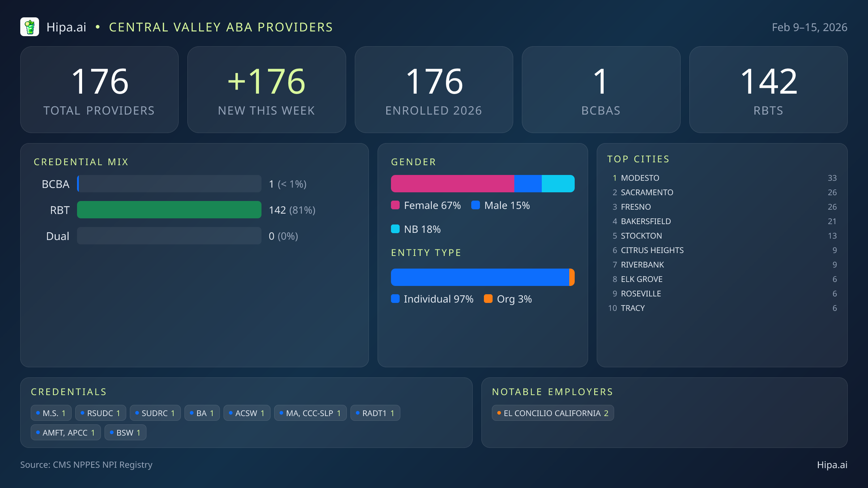The width and height of the screenshot is (868, 488).
Task: Select MODESTO in the top cities list
Action: click(x=640, y=178)
